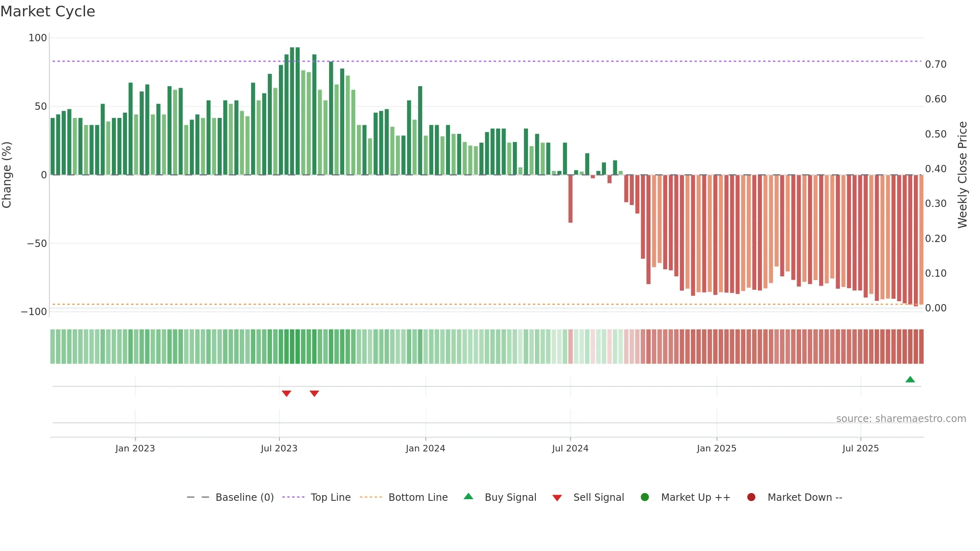Click the orange dotted bottom line in chart
The width and height of the screenshot is (980, 551).
487,304
